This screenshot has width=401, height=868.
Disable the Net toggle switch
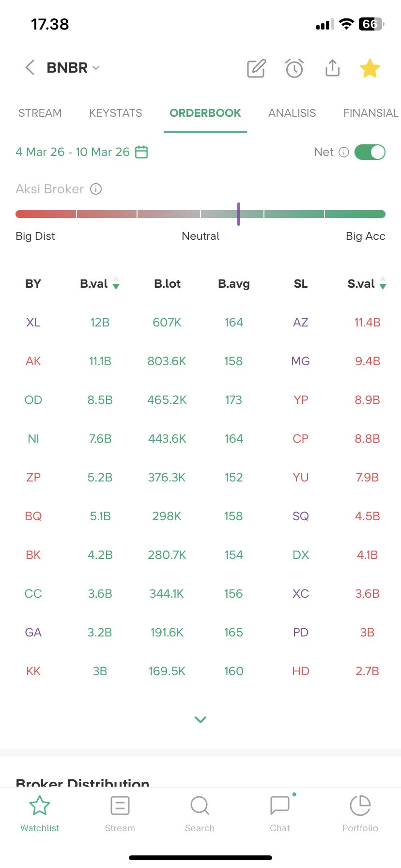[x=370, y=152]
